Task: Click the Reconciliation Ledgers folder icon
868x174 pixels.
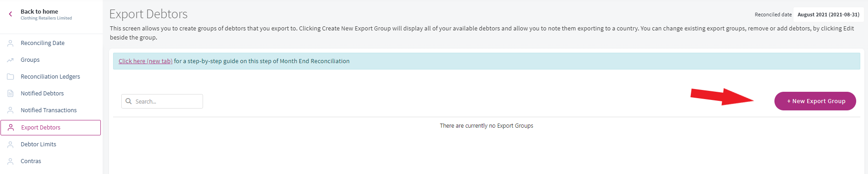Action: click(10, 77)
